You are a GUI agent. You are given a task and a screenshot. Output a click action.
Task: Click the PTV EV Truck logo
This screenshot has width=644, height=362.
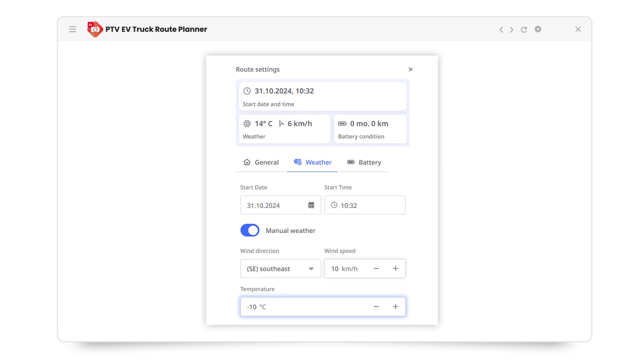point(95,29)
